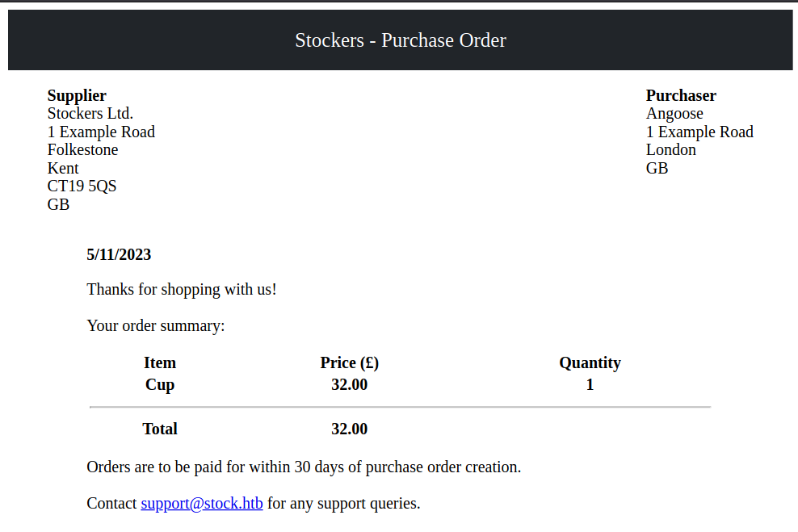Click the Price (£) column header
This screenshot has height=532, width=798.
coord(349,363)
